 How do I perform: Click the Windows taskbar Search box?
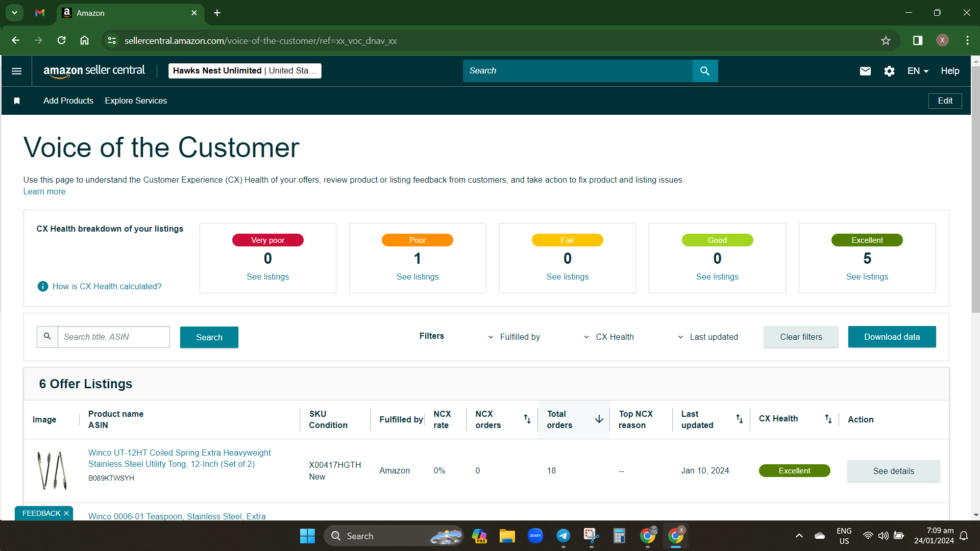coord(393,536)
